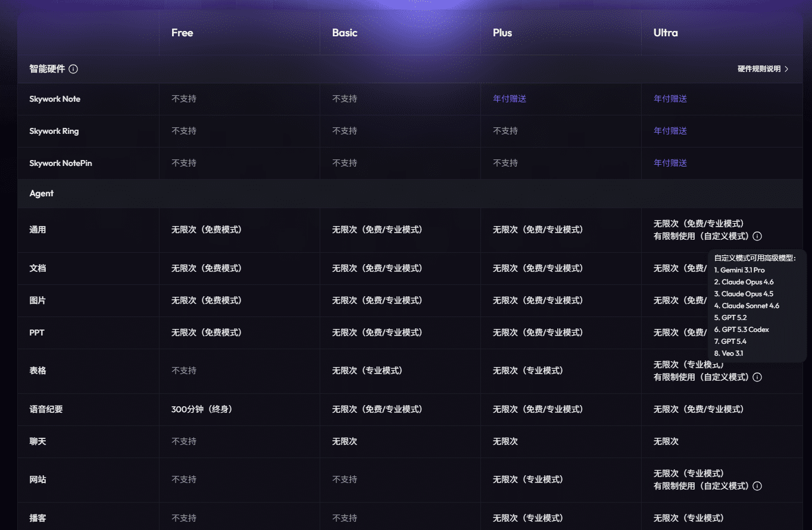Click info icon in 网站 row Ultra column
Image resolution: width=812 pixels, height=530 pixels.
pyautogui.click(x=757, y=486)
